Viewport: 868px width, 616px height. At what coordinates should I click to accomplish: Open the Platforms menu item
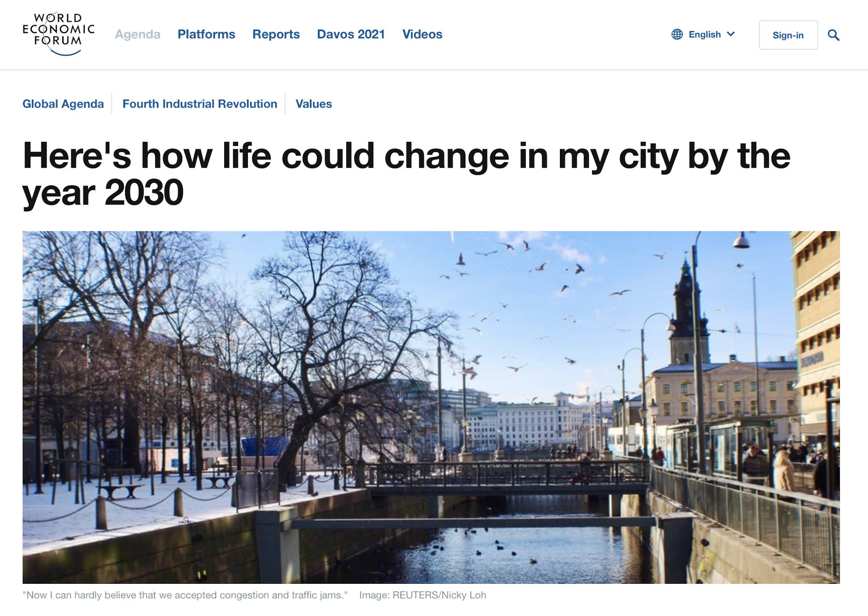click(206, 34)
